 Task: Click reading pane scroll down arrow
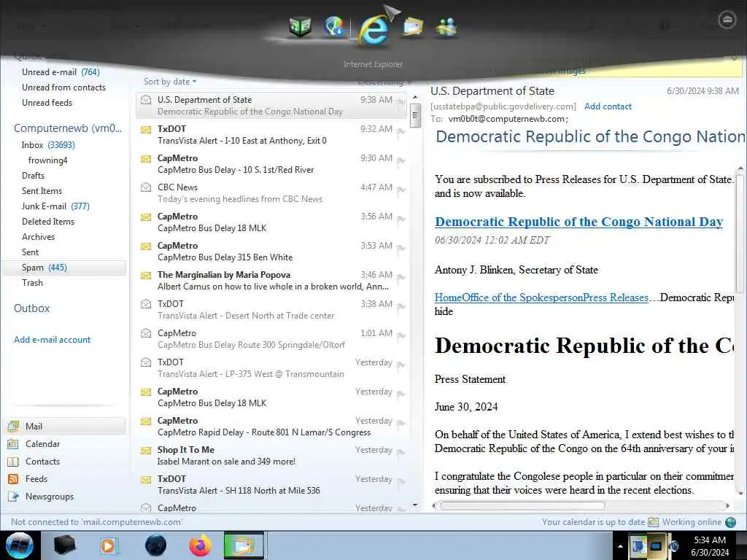pos(740,494)
